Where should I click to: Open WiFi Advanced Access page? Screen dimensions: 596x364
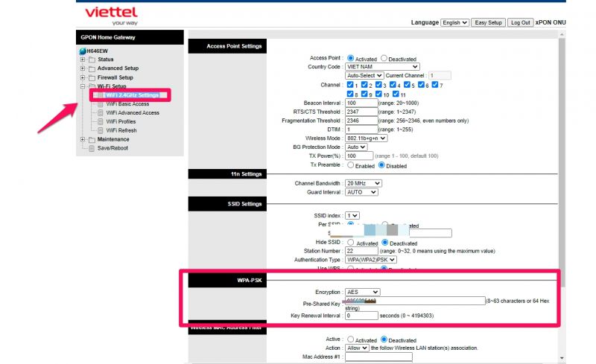tap(133, 113)
